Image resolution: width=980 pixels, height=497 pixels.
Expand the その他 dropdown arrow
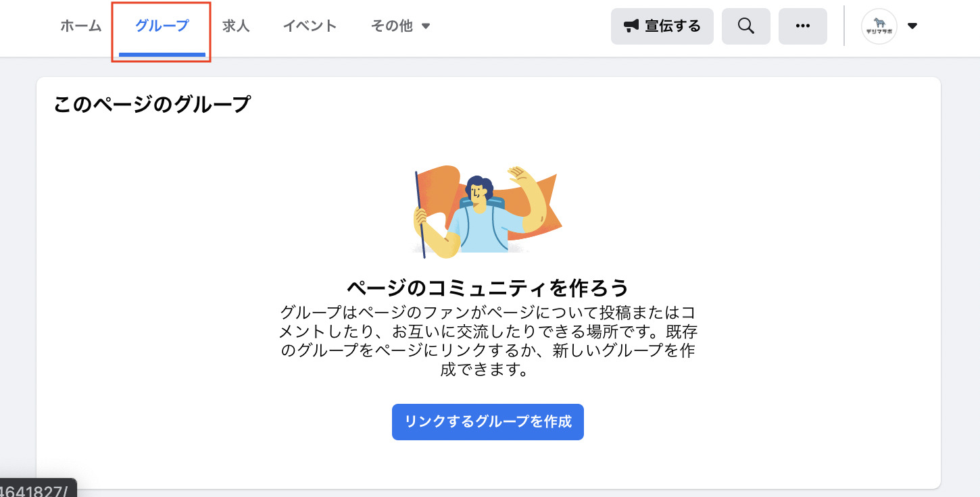pyautogui.click(x=426, y=26)
